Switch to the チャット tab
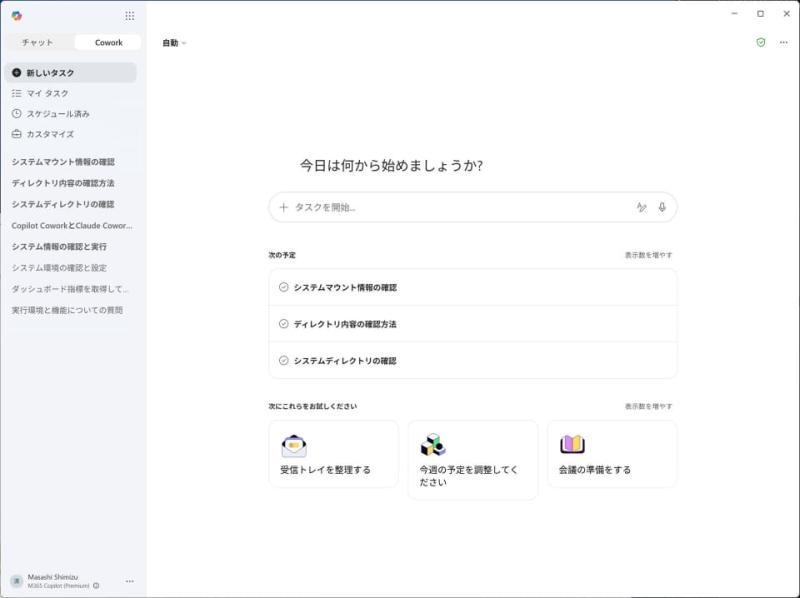800x598 pixels. coord(37,42)
